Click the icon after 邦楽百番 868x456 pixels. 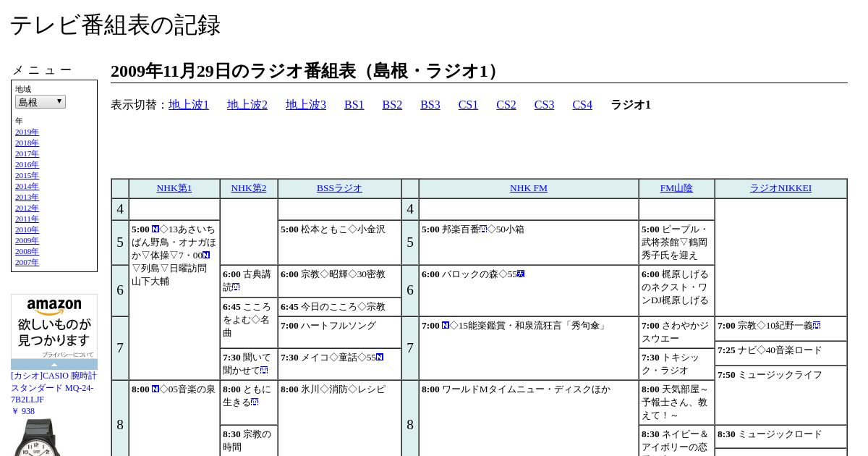(x=483, y=229)
